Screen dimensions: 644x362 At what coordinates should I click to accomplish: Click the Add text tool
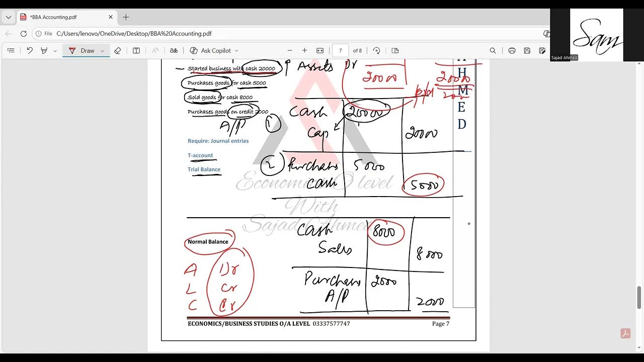(136, 50)
